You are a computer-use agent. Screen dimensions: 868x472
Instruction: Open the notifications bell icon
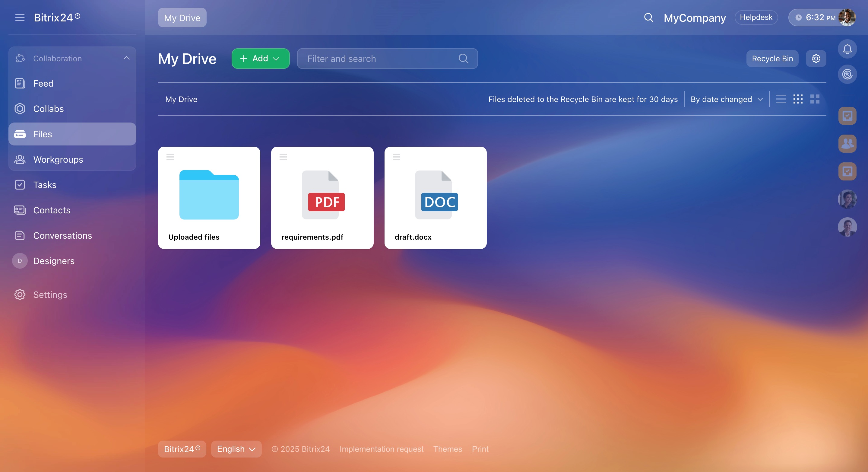[847, 49]
